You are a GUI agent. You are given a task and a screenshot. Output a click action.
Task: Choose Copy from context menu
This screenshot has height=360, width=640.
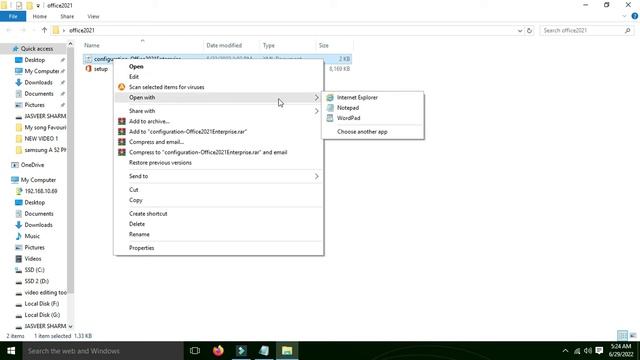pos(136,200)
